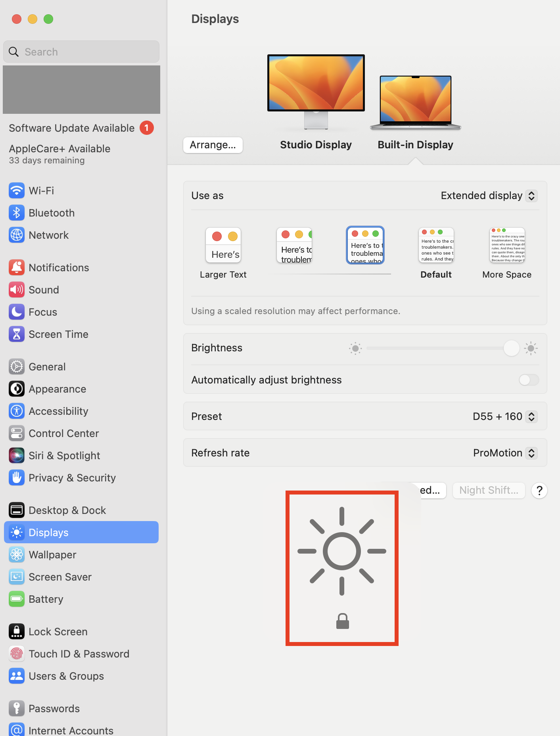Click the Touch ID & Password label
Viewport: 560px width, 736px height.
tap(79, 654)
